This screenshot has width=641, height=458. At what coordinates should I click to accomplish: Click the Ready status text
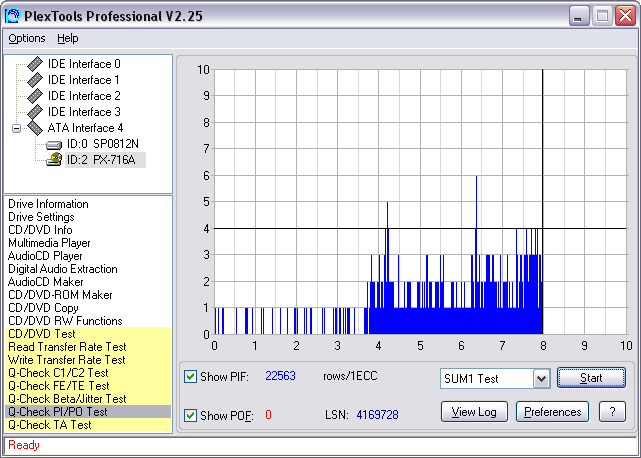coord(24,445)
